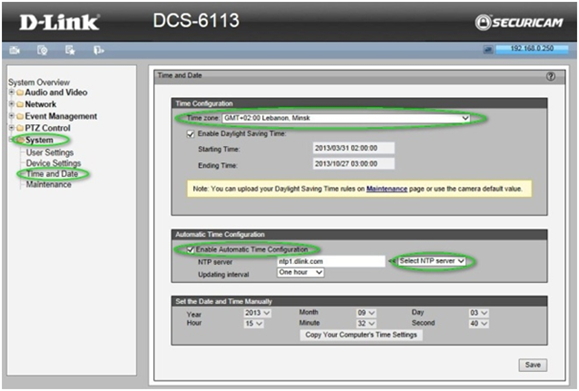Click the network status icon beside IP address
This screenshot has width=579, height=391.
point(488,49)
